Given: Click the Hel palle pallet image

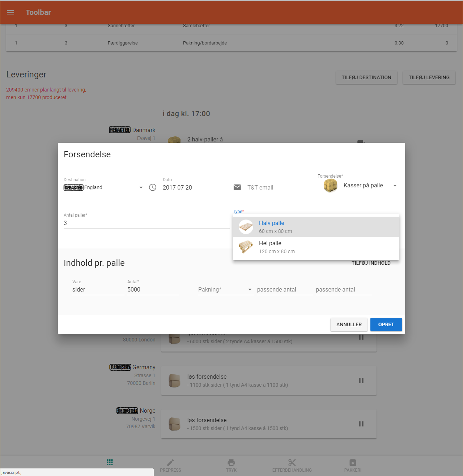Looking at the screenshot, I should pyautogui.click(x=246, y=247).
